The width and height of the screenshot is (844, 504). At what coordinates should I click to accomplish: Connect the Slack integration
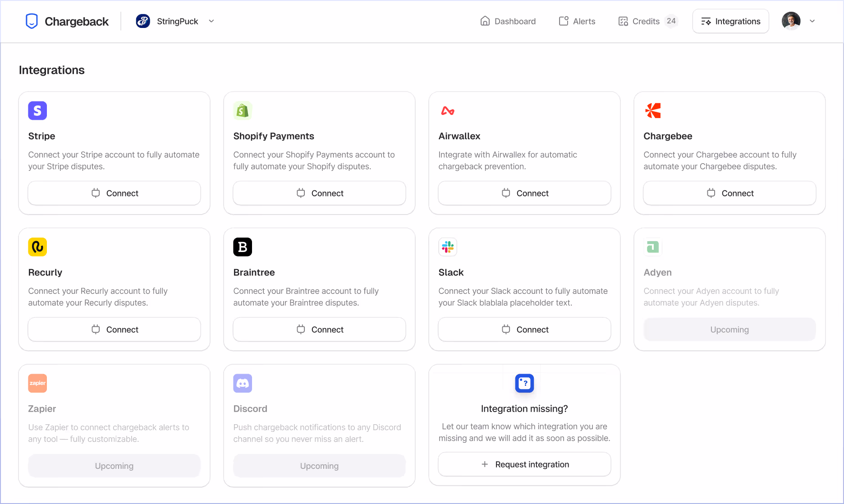(524, 330)
